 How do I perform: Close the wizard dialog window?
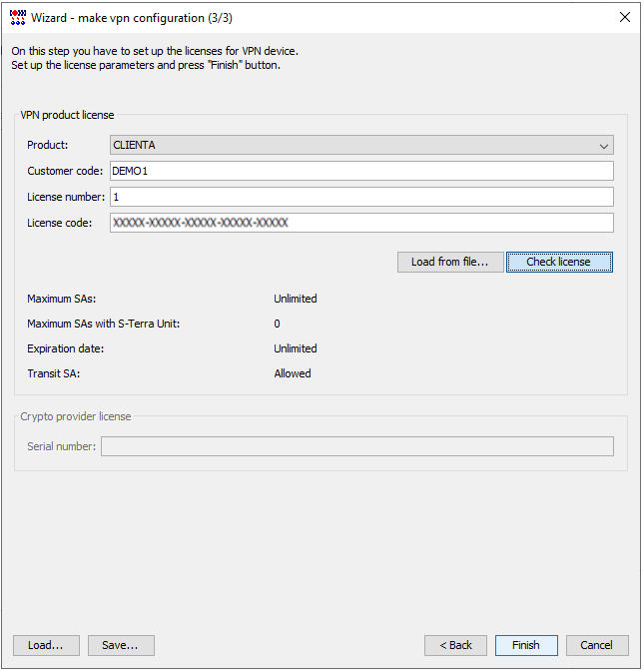[625, 17]
